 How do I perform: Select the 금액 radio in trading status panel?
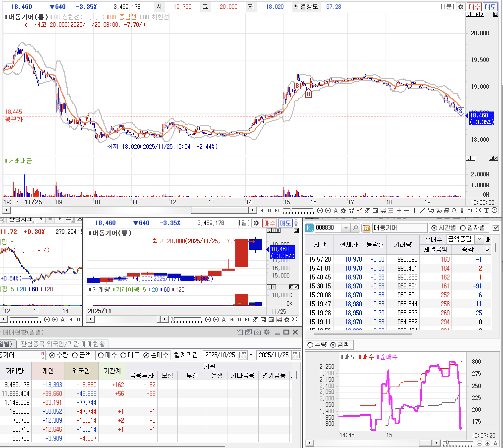click(x=75, y=355)
